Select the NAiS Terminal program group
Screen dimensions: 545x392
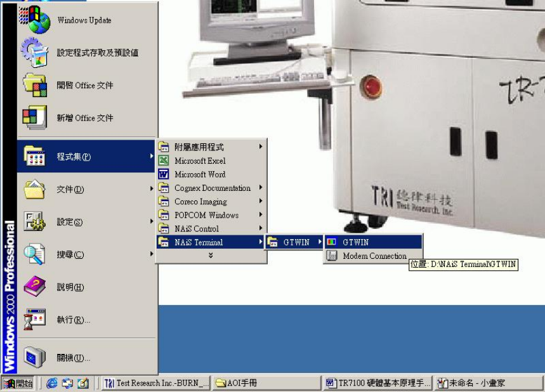211,242
